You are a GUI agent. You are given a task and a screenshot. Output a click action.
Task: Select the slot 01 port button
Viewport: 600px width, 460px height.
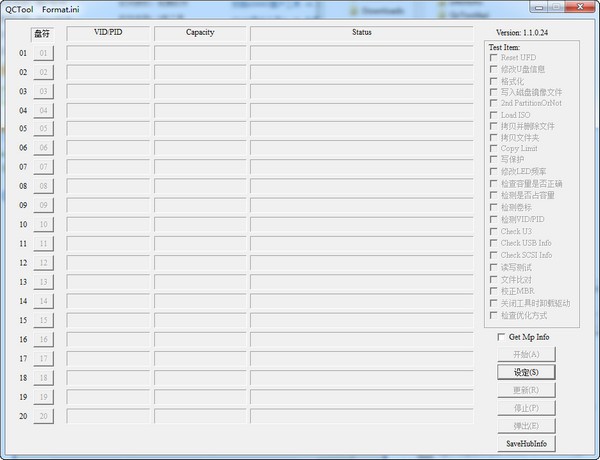(43, 53)
